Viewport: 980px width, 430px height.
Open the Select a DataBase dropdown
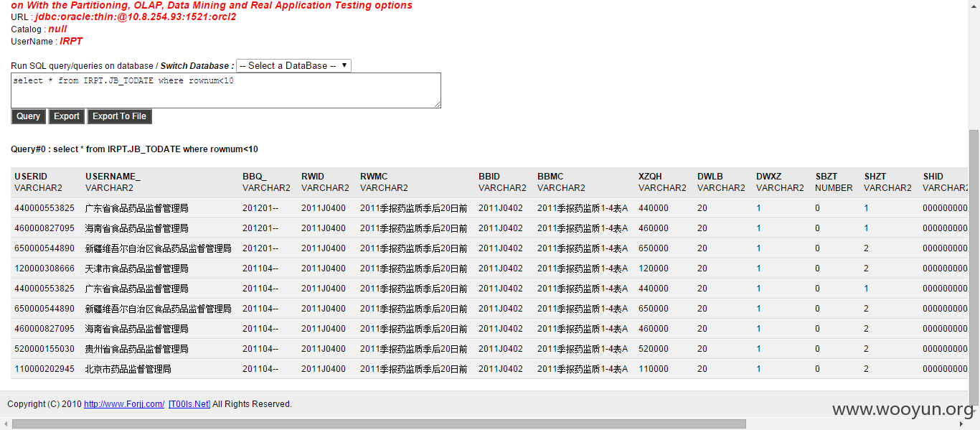click(293, 65)
